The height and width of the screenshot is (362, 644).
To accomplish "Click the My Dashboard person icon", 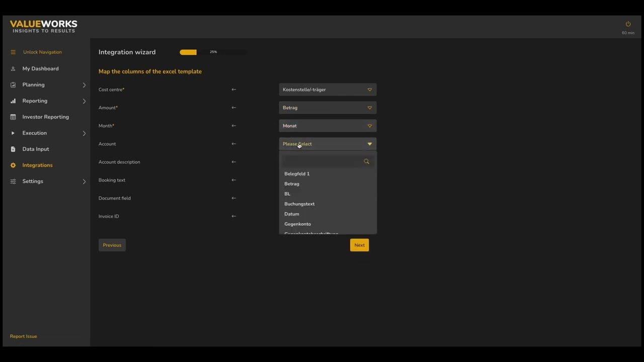I will 13,69.
